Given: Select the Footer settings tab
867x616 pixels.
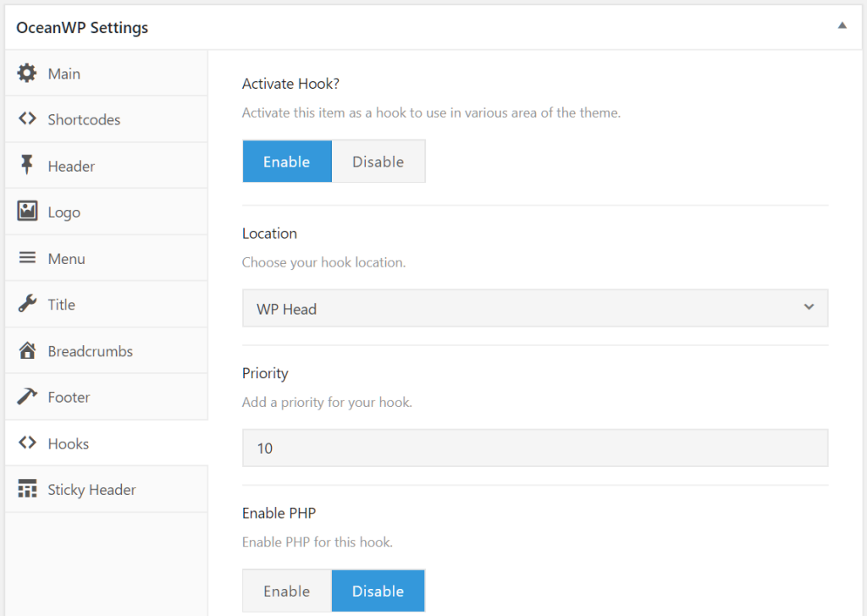Looking at the screenshot, I should (x=69, y=397).
